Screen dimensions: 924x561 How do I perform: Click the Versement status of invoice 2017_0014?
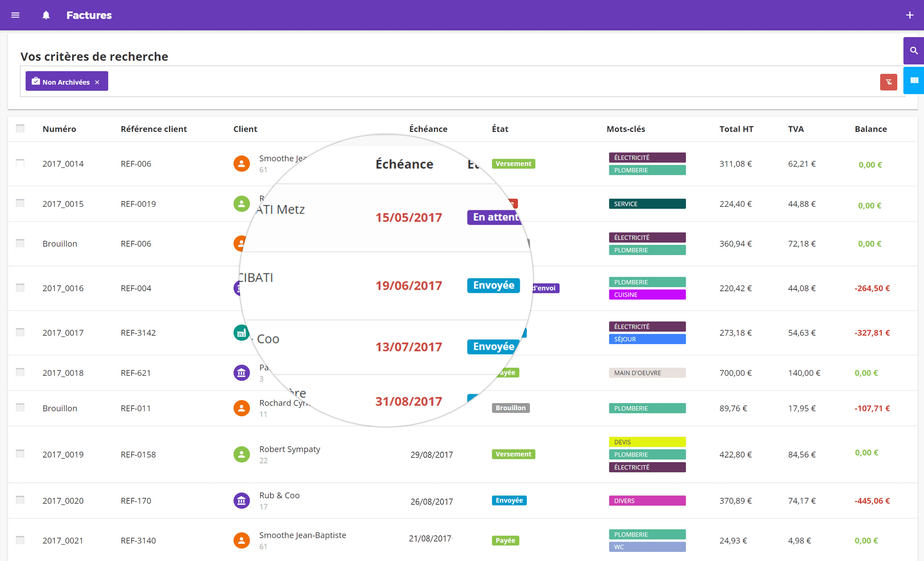513,164
